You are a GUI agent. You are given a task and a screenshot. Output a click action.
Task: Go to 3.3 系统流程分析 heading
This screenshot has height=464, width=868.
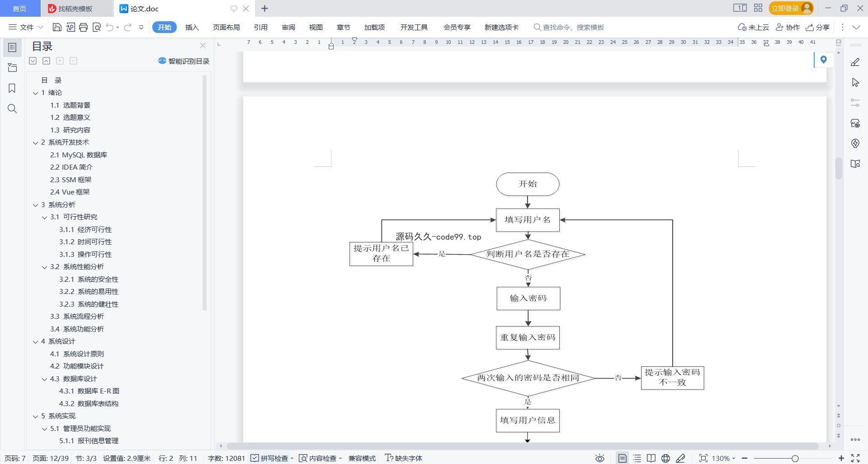point(77,317)
